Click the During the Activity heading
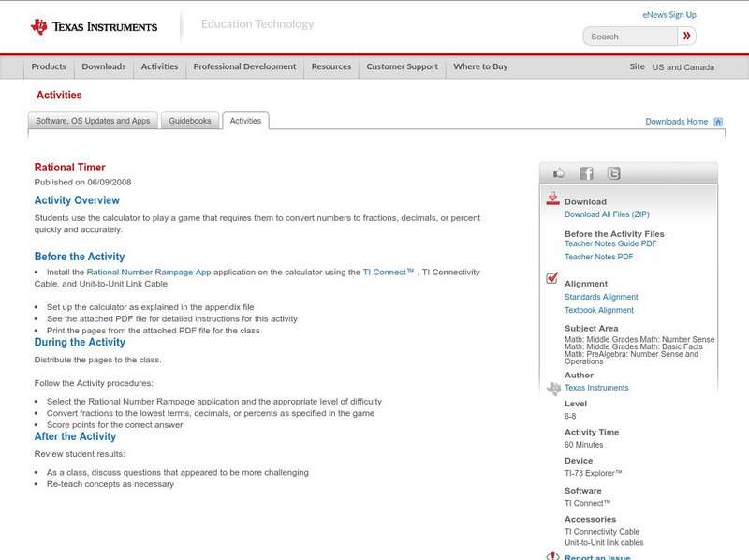749x560 pixels. (80, 342)
